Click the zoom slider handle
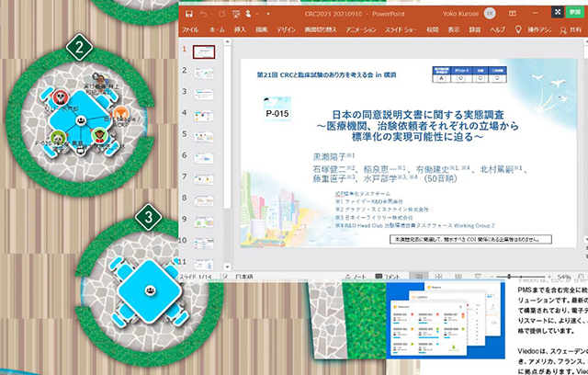 [x=509, y=277]
